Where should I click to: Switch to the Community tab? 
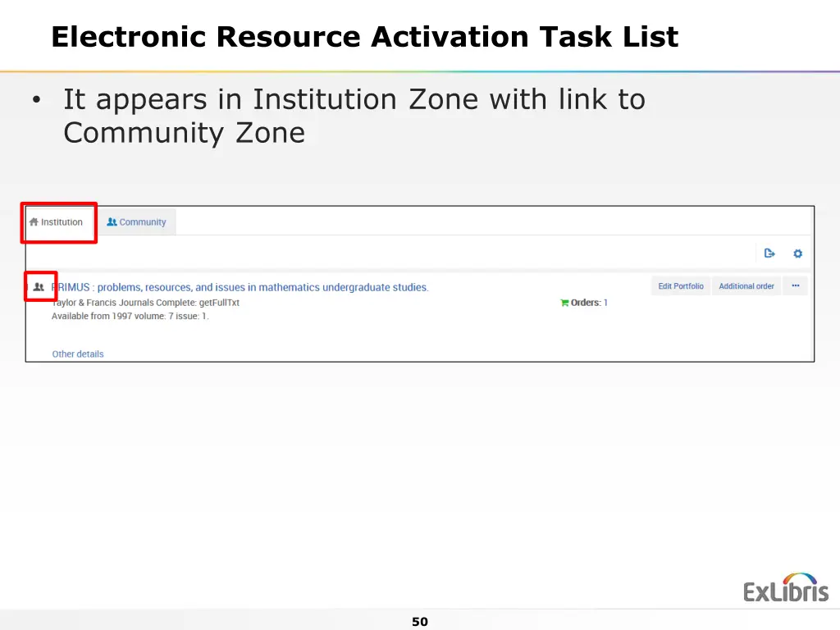tap(137, 221)
